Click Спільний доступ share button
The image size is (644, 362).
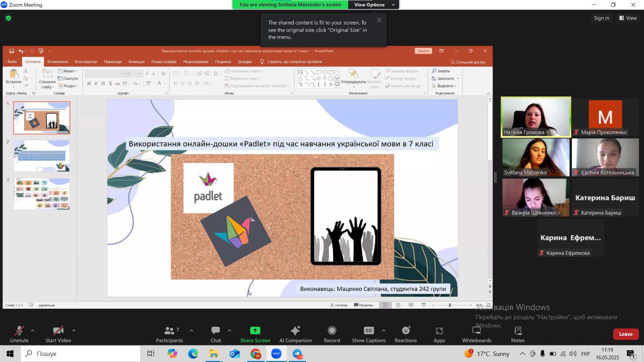(468, 62)
